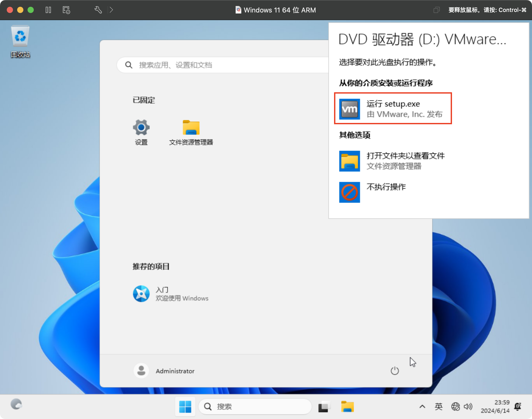532x419 pixels.
Task: Click the DVD drive (D:) notification title
Action: coord(422,40)
